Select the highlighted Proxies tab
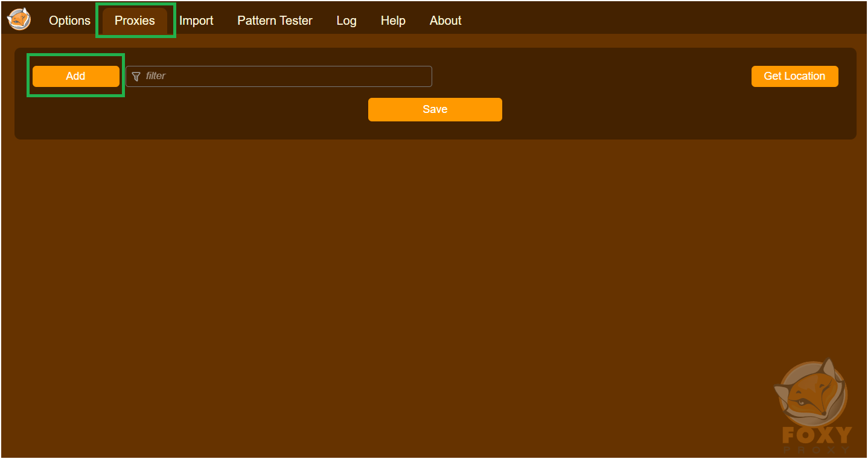868x459 pixels. 134,20
